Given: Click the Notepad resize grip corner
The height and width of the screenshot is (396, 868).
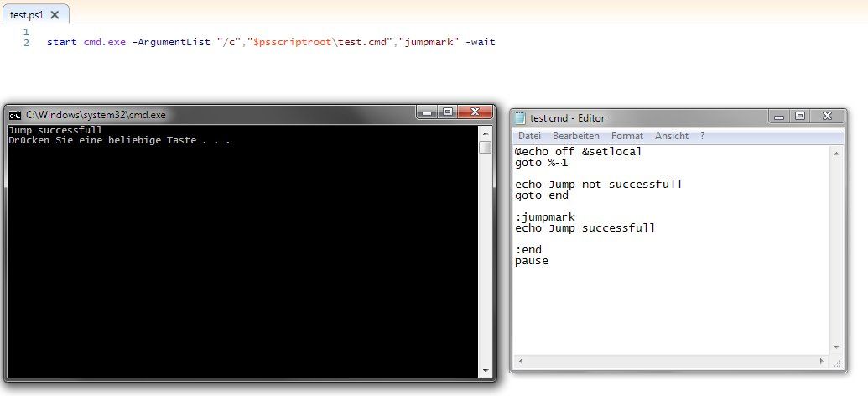Looking at the screenshot, I should point(837,362).
